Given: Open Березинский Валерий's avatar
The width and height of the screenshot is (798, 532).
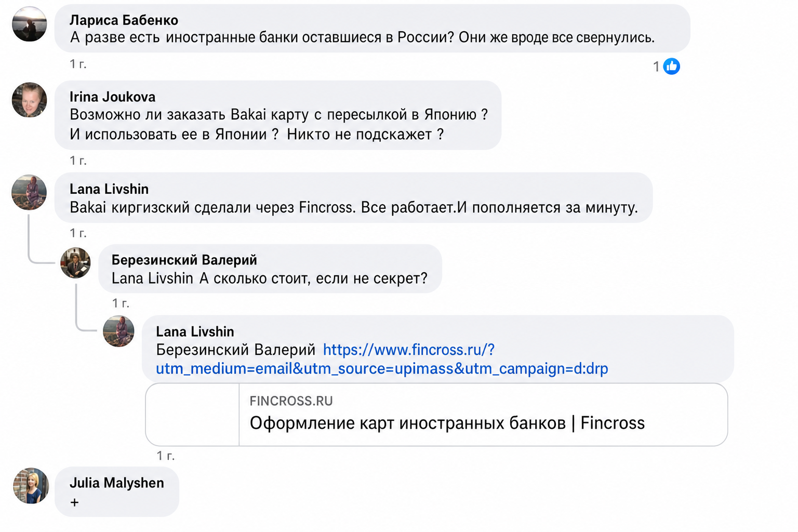Looking at the screenshot, I should pyautogui.click(x=75, y=263).
